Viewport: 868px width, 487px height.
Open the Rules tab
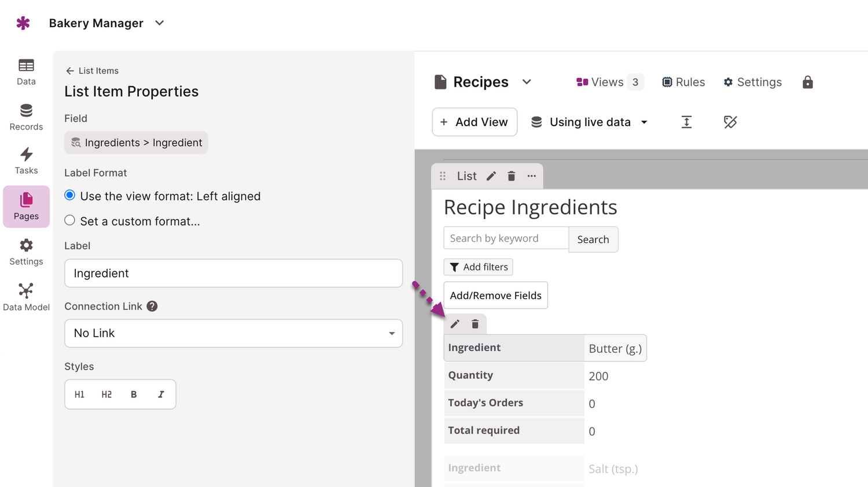pos(683,82)
